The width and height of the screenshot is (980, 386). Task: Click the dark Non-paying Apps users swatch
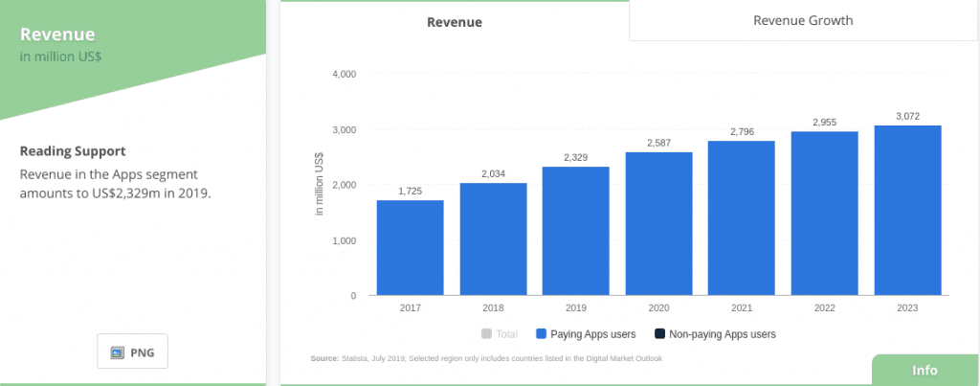click(x=659, y=334)
